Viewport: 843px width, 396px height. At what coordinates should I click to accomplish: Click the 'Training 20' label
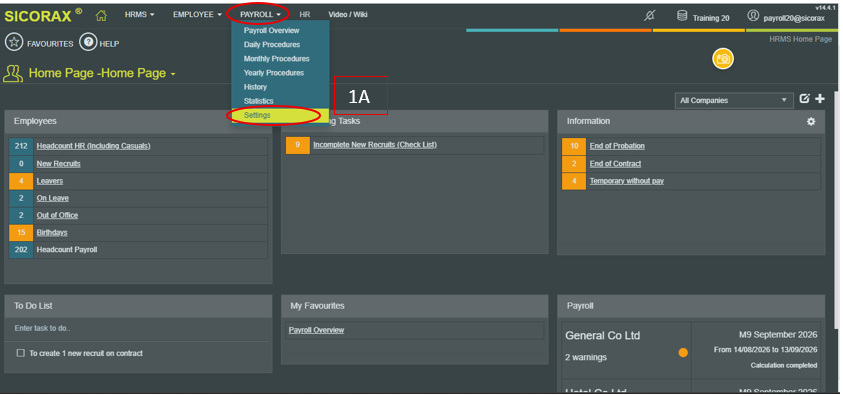(711, 18)
